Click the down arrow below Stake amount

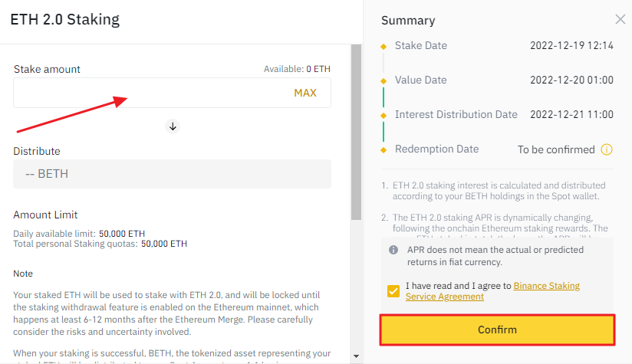tap(173, 126)
